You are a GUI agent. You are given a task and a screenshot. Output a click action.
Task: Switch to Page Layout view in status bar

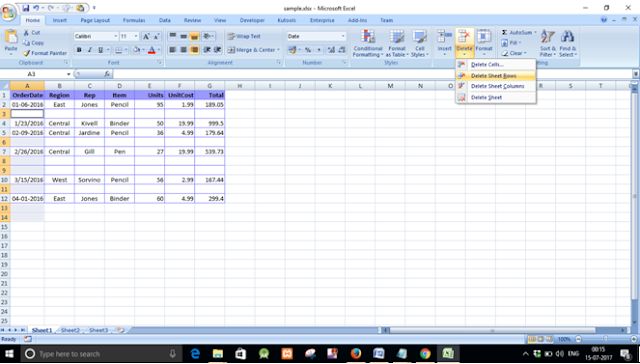(540, 339)
